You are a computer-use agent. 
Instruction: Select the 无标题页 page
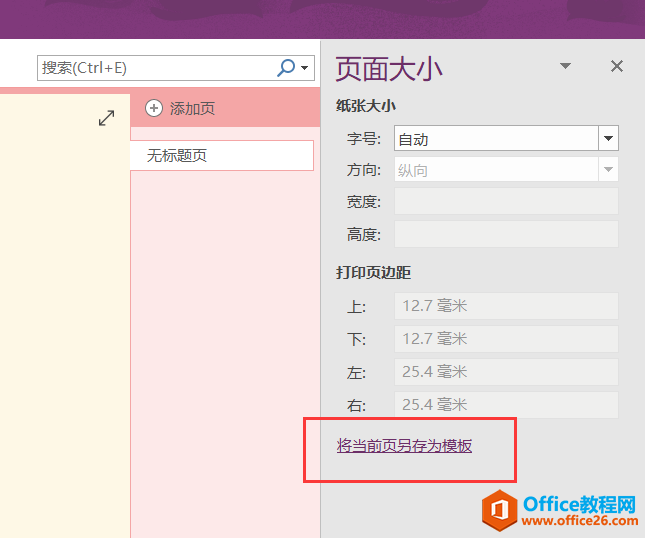pos(222,155)
